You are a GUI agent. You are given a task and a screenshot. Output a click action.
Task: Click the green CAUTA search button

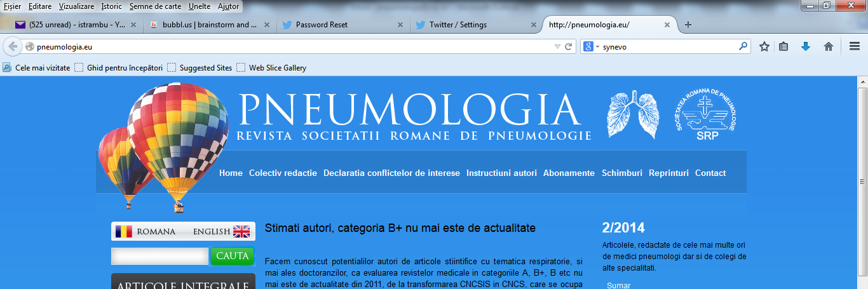(x=232, y=256)
